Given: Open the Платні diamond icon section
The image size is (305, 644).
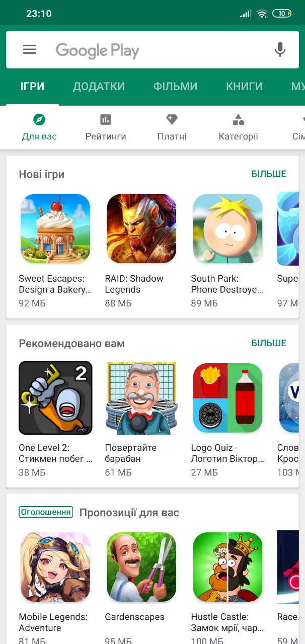Looking at the screenshot, I should 172,119.
